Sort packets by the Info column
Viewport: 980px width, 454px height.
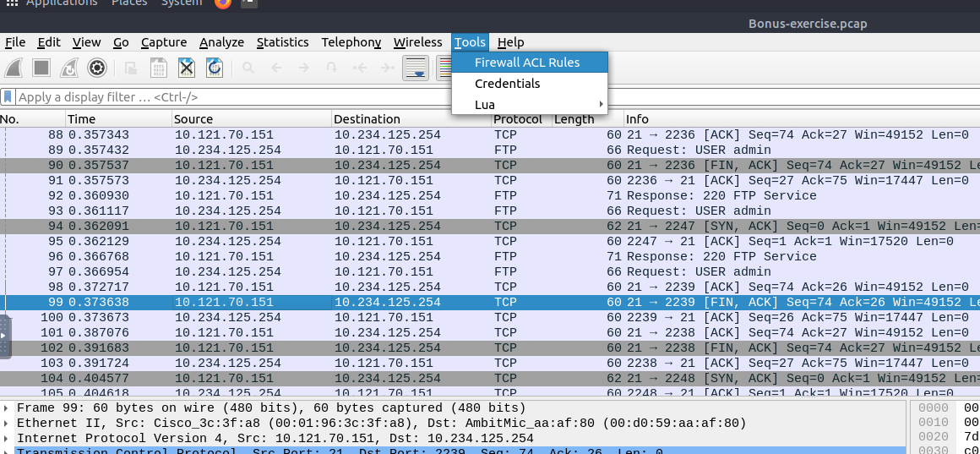pyautogui.click(x=802, y=119)
